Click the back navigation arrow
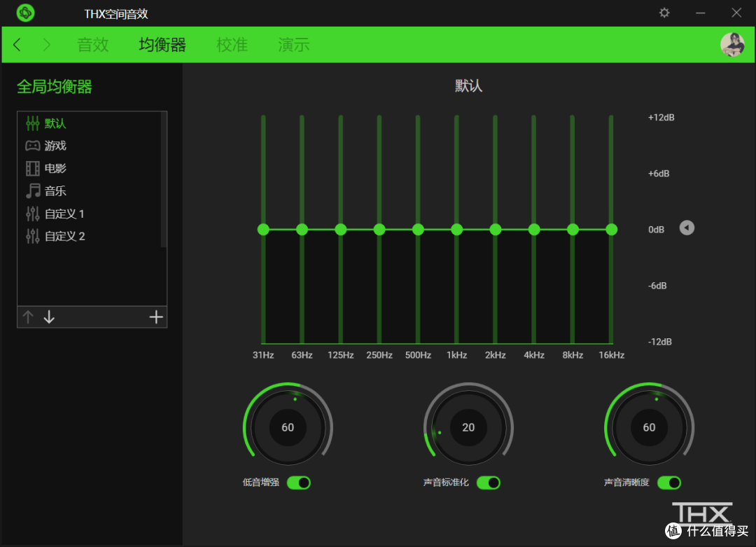Viewport: 756px width, 547px height. [17, 45]
